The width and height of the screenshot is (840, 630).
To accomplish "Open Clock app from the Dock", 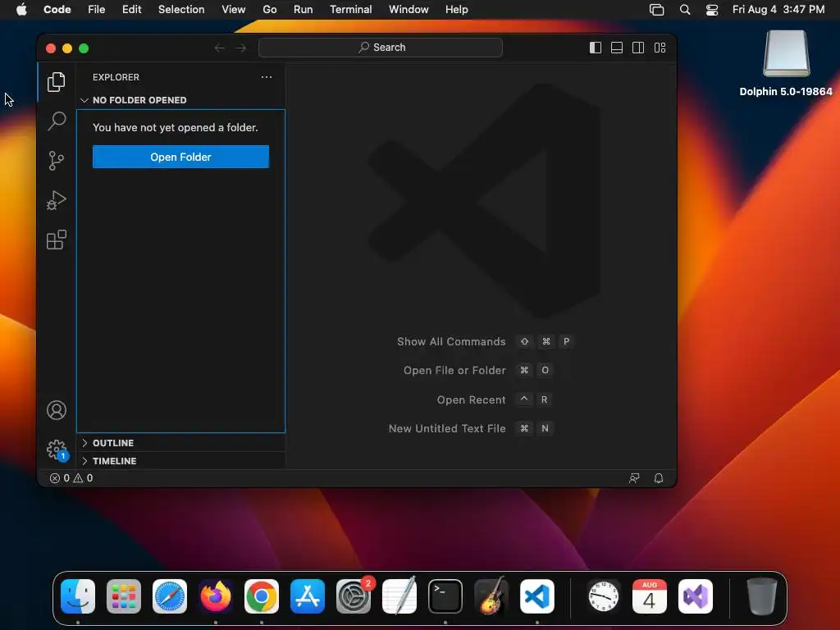I will [x=603, y=596].
